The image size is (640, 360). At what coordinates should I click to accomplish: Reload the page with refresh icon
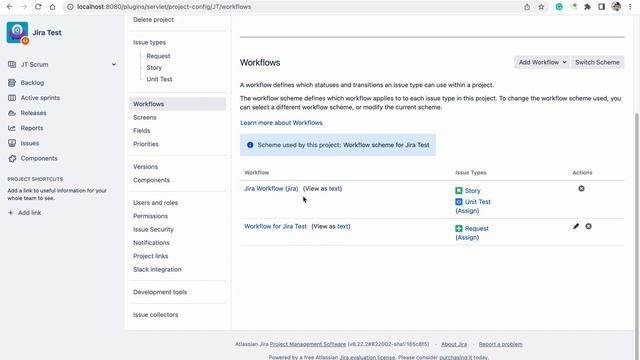click(38, 7)
